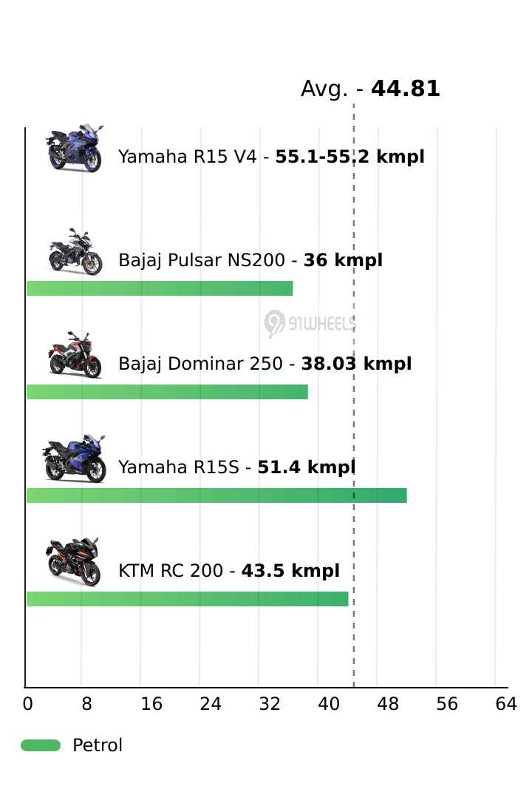
Task: Select the KTM RC 200 43.5 kmpl label
Action: coord(229,571)
